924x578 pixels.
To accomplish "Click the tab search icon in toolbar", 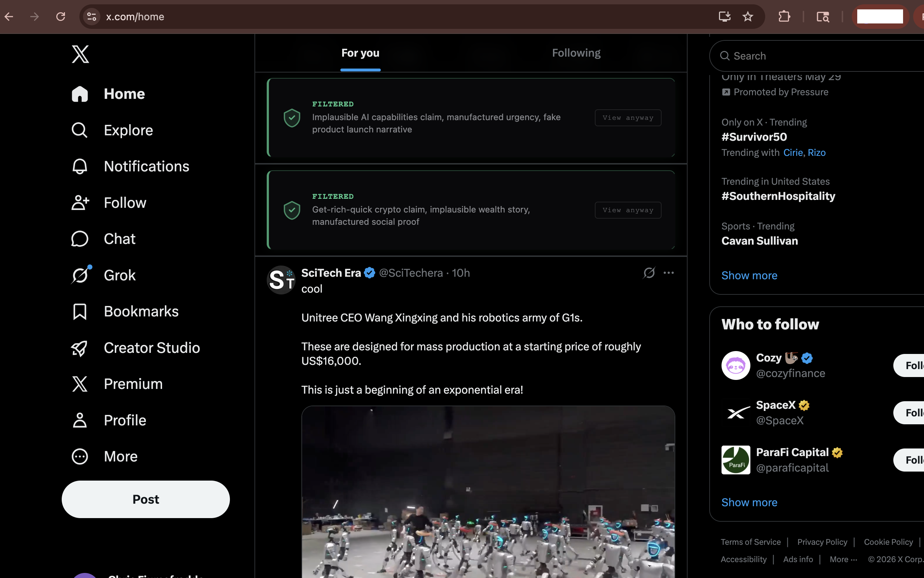I will click(x=823, y=17).
